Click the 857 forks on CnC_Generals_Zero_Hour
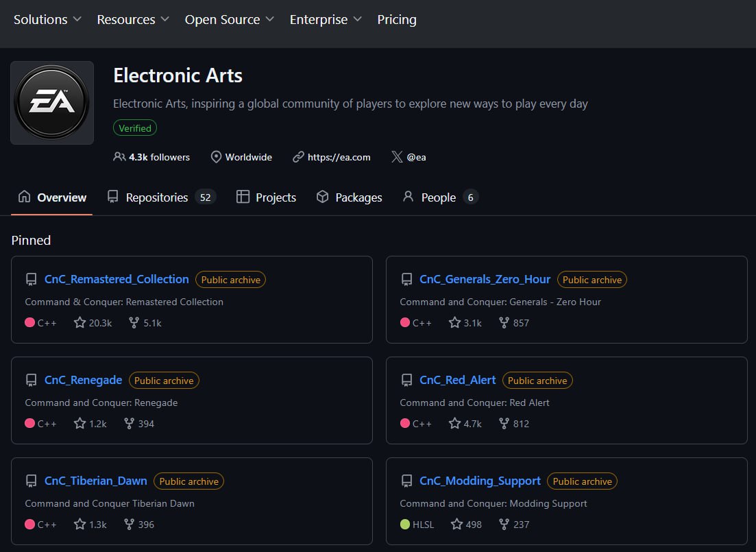This screenshot has width=756, height=552. point(514,323)
